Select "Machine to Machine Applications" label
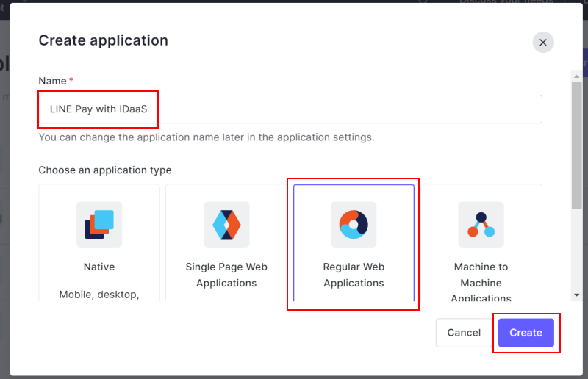Screen dimensions: 588x379 [x=481, y=282]
